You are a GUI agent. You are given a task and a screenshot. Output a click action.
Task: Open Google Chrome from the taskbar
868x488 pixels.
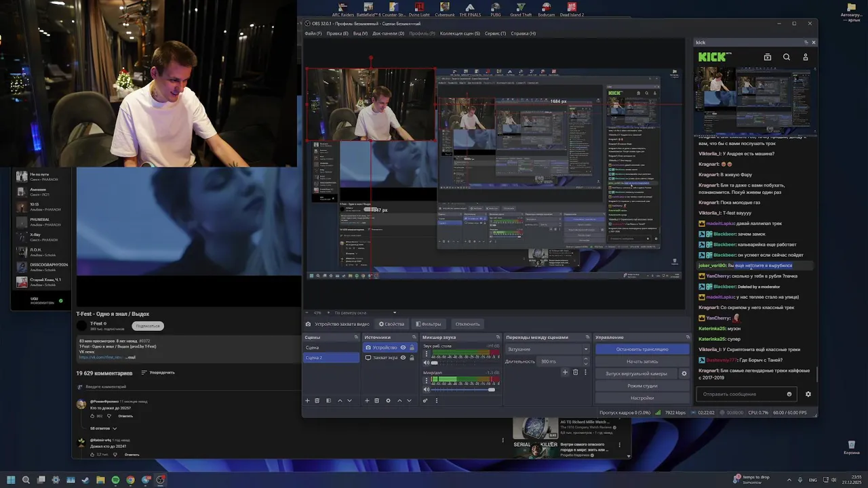pyautogui.click(x=130, y=480)
